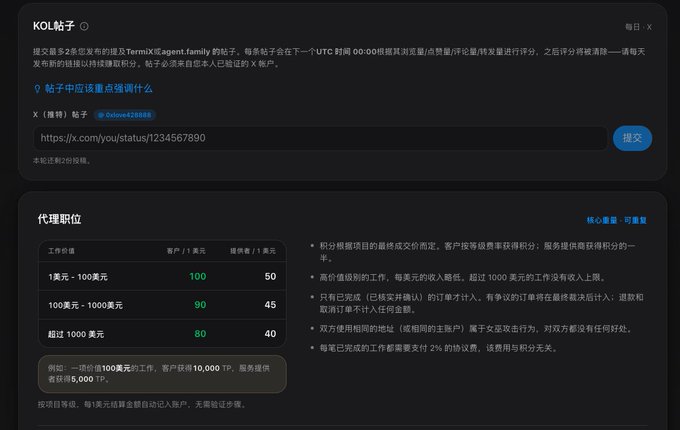Click the KOL帖子 section heading
Screen dimensions: 680x430
click(x=54, y=26)
